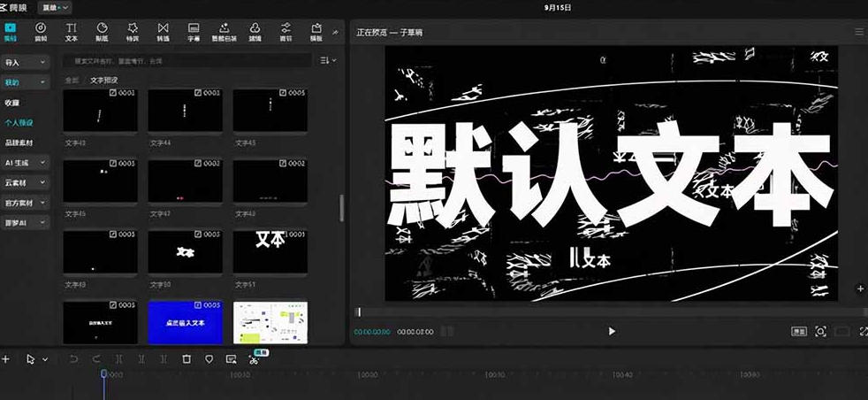
Task: Click the preview screenshot focus icon
Action: pos(820,331)
